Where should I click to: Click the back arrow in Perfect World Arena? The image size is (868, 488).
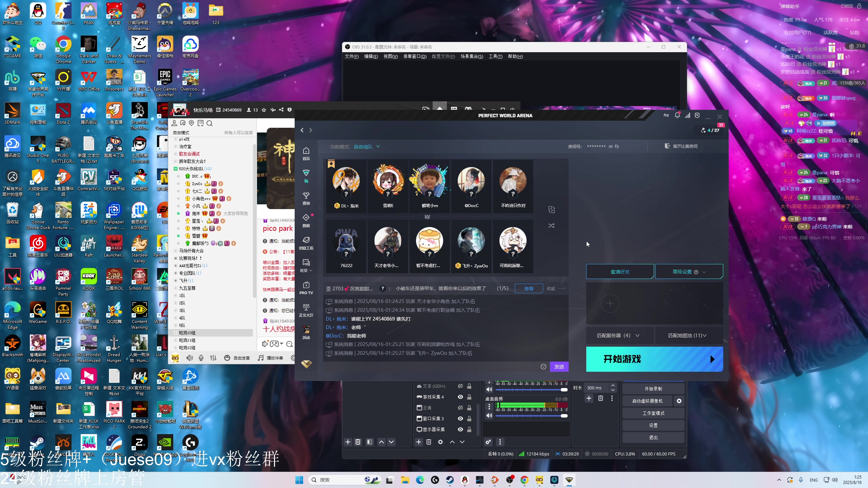coord(302,130)
